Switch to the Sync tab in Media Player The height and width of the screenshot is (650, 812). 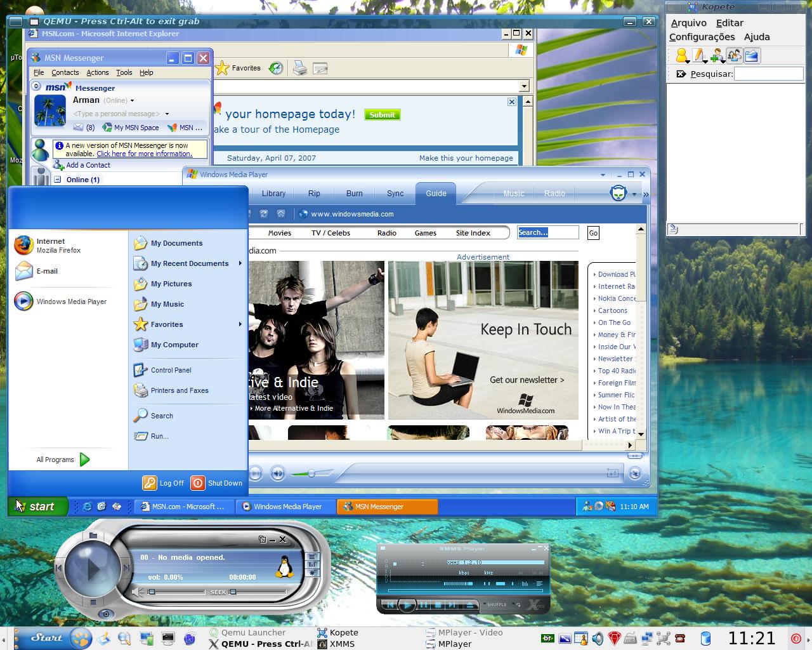click(395, 194)
